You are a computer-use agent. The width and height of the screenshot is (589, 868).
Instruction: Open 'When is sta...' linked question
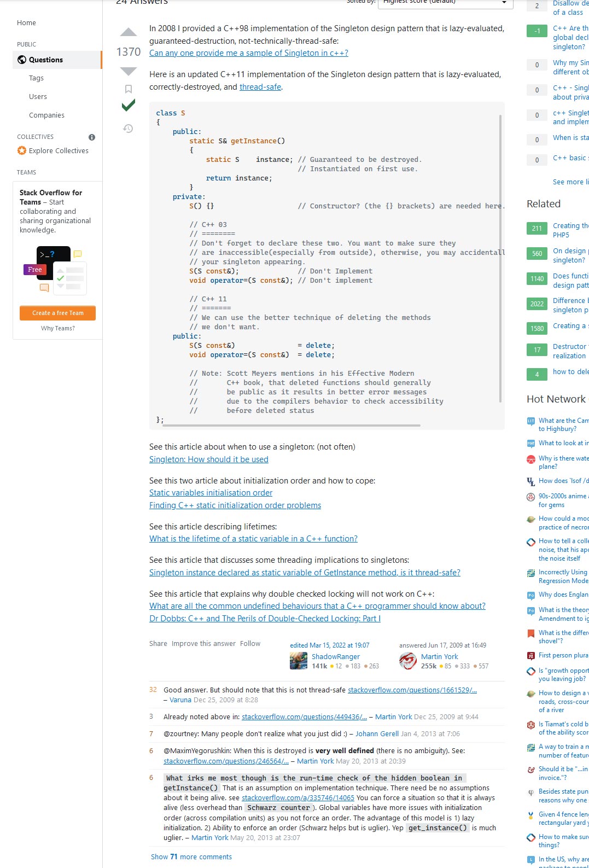coord(571,138)
